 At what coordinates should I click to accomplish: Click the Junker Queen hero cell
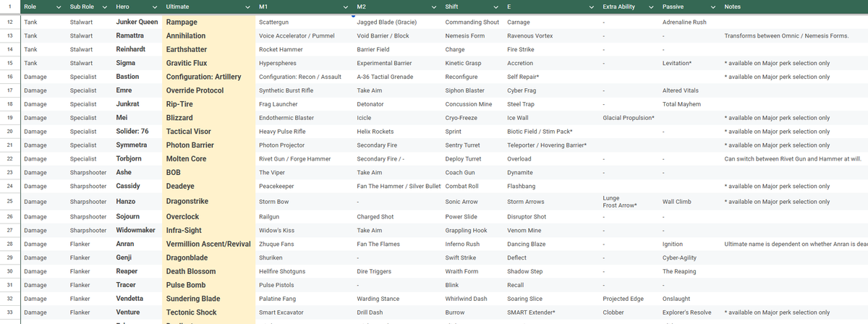[137, 22]
